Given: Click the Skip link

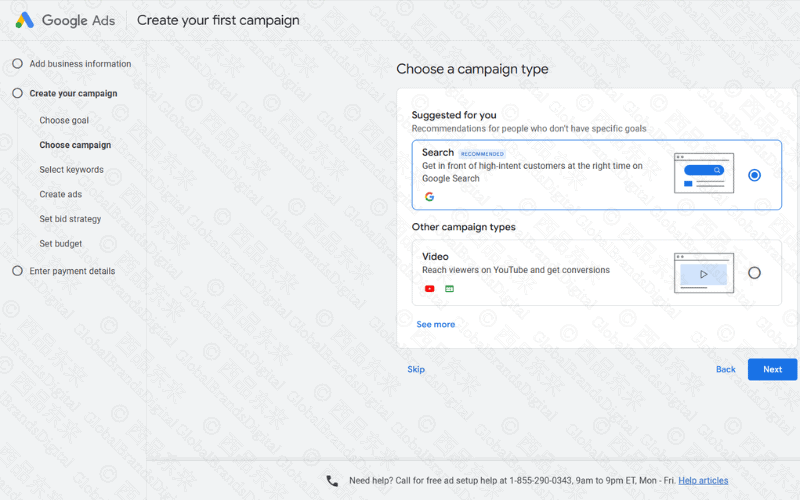Looking at the screenshot, I should [416, 369].
